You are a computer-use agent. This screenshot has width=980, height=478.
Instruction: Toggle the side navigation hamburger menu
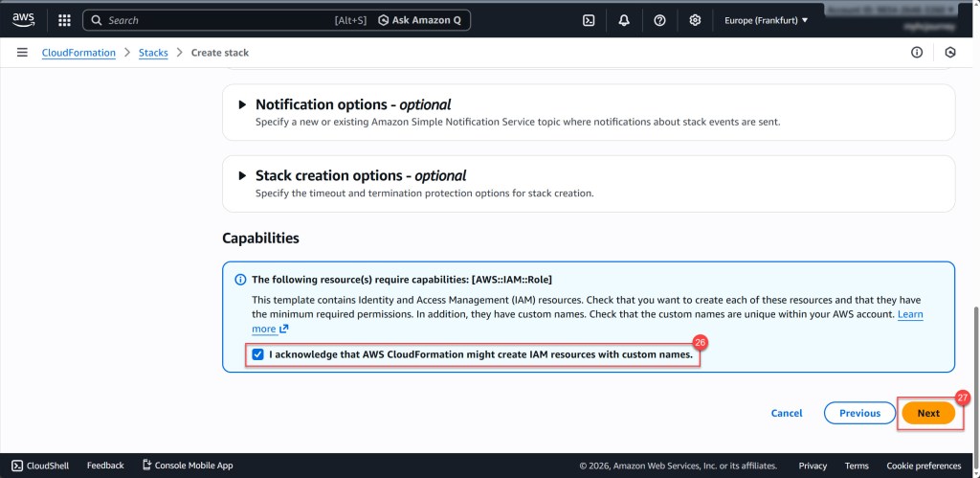[22, 53]
